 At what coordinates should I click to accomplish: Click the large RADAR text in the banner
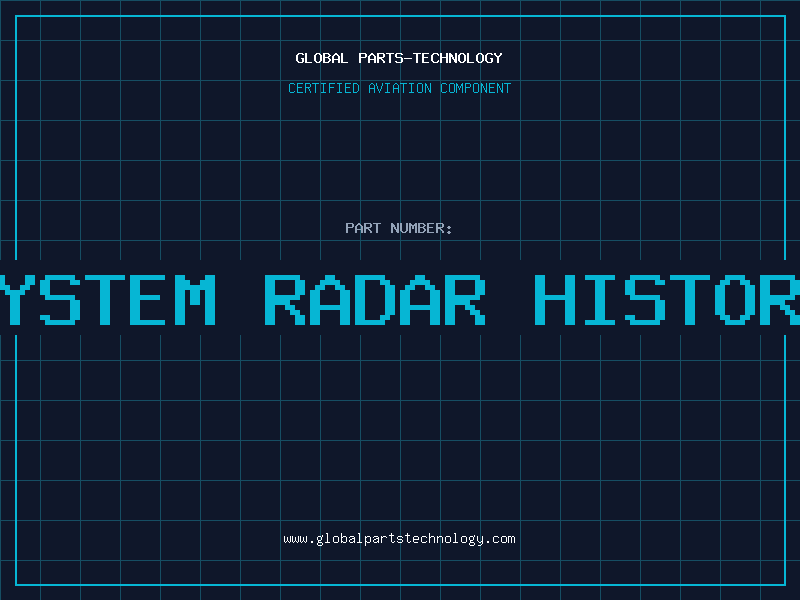tap(375, 300)
